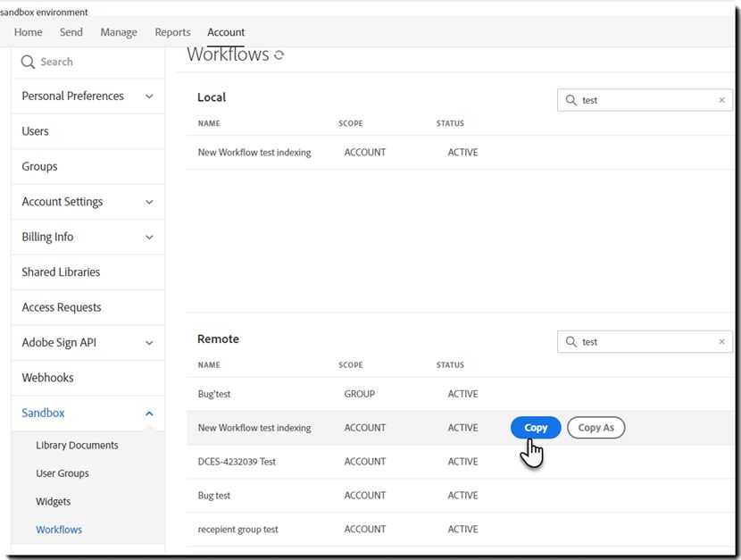Open Widgets under Sandbox
Image resolution: width=741 pixels, height=560 pixels.
coord(53,501)
